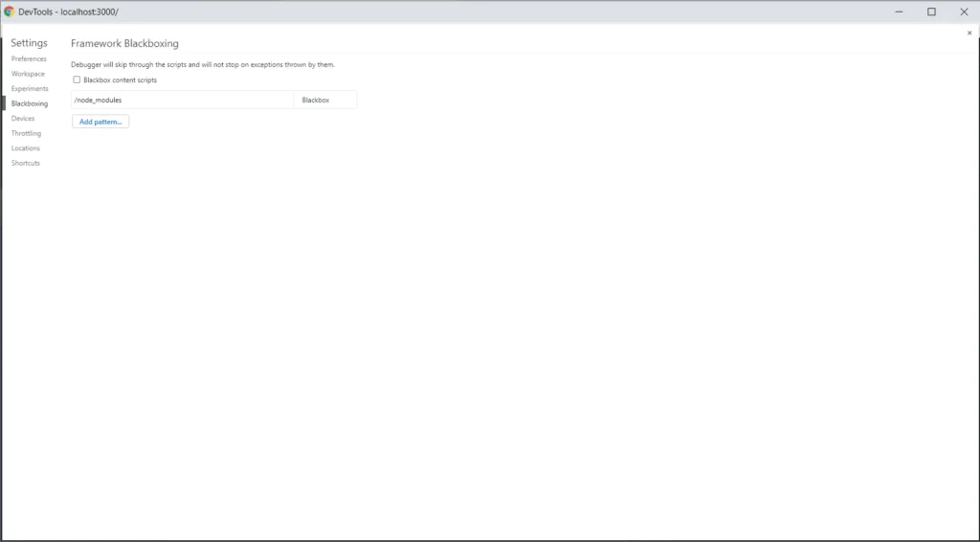
Task: Switch to Experiments settings
Action: point(30,89)
